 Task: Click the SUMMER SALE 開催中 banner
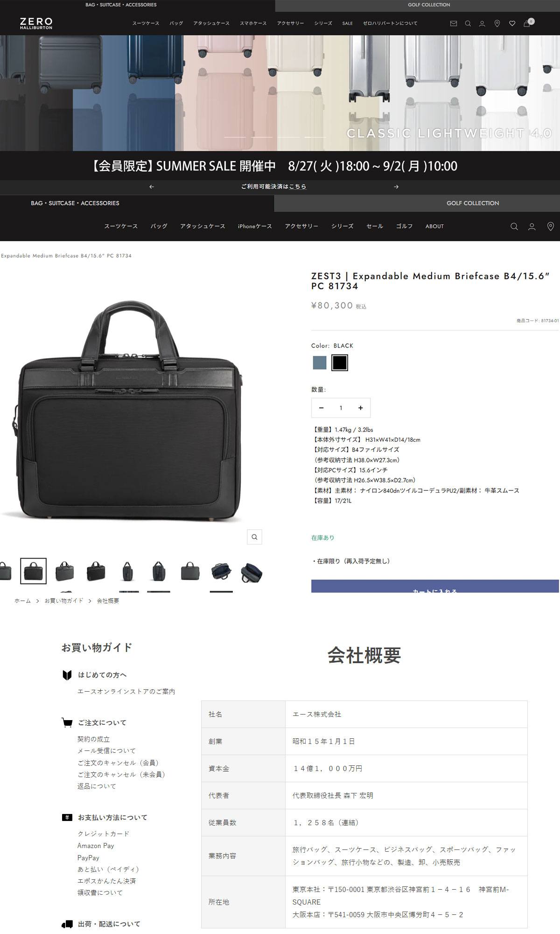click(x=280, y=166)
